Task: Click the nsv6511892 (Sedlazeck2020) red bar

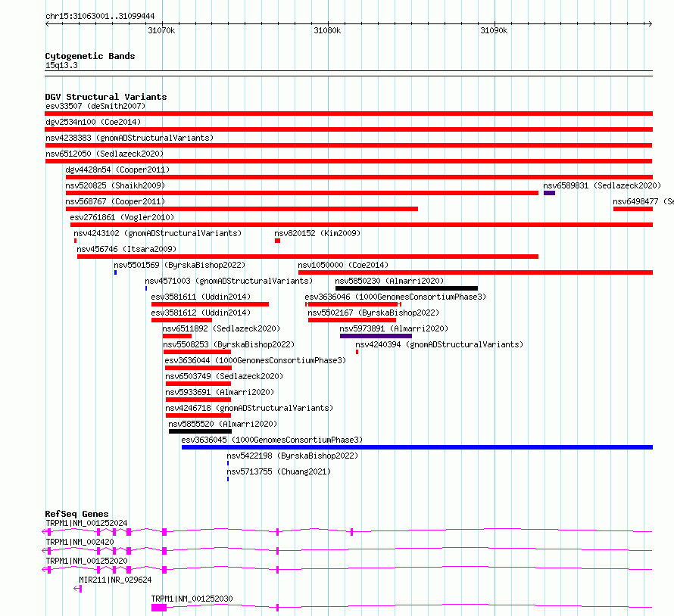Action: point(177,336)
